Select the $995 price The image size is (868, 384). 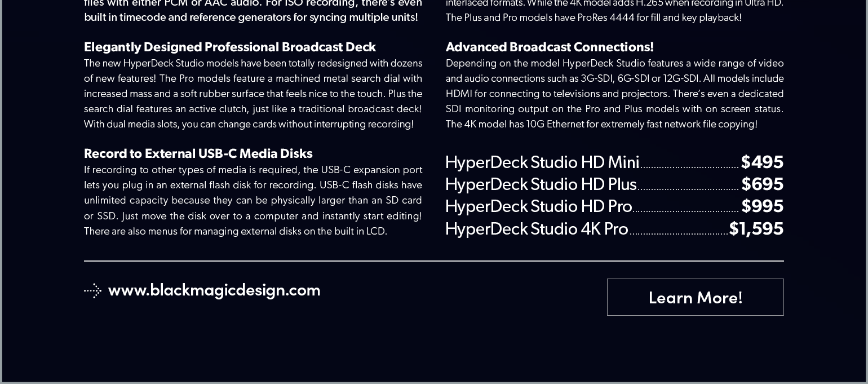pyautogui.click(x=762, y=207)
